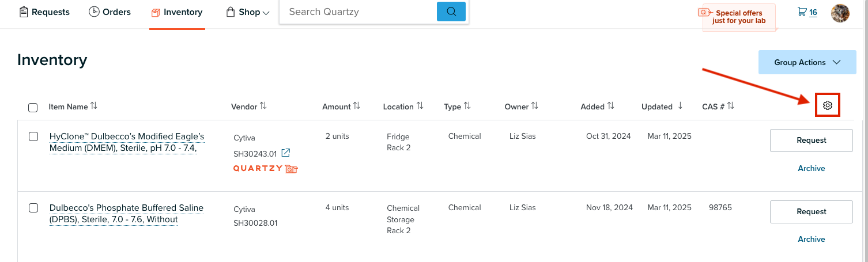Click the Owner column header

point(516,107)
